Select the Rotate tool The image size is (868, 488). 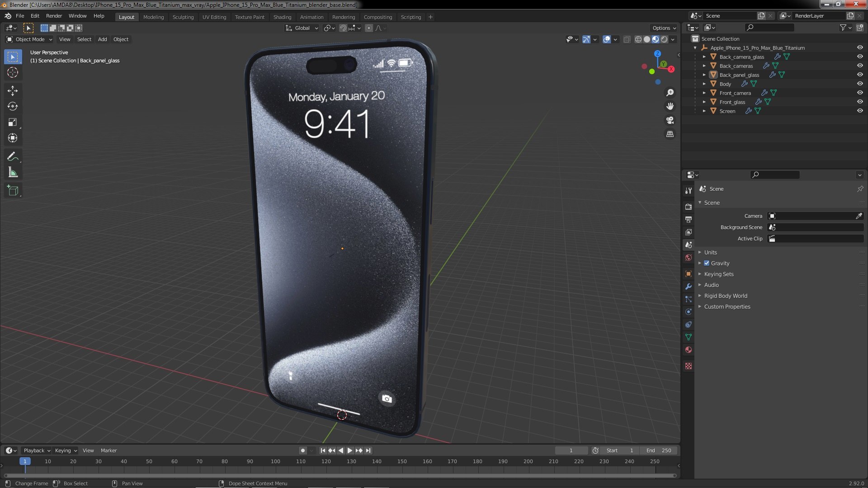coord(13,107)
